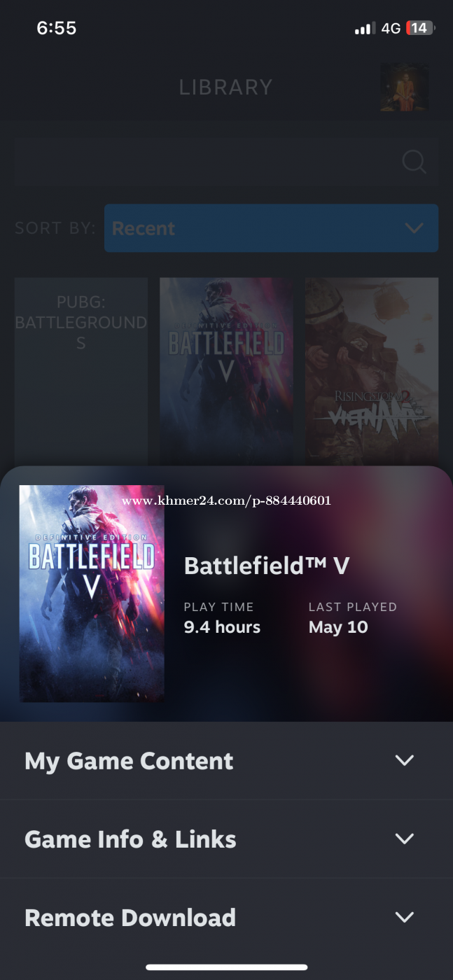
Task: Open the Sort By Recent dropdown
Action: pyautogui.click(x=271, y=228)
